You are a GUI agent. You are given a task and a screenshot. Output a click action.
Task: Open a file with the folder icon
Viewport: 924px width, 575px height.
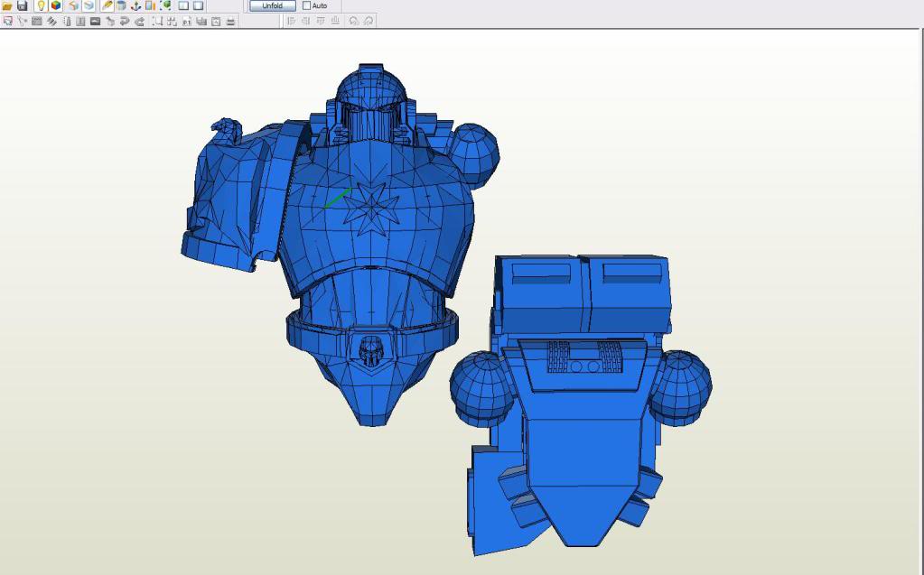pos(7,6)
